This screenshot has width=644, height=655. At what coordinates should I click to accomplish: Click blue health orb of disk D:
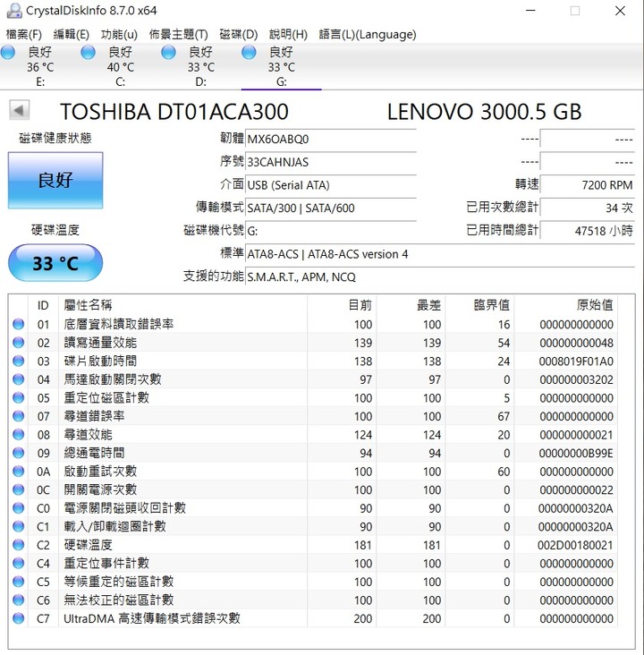click(168, 52)
